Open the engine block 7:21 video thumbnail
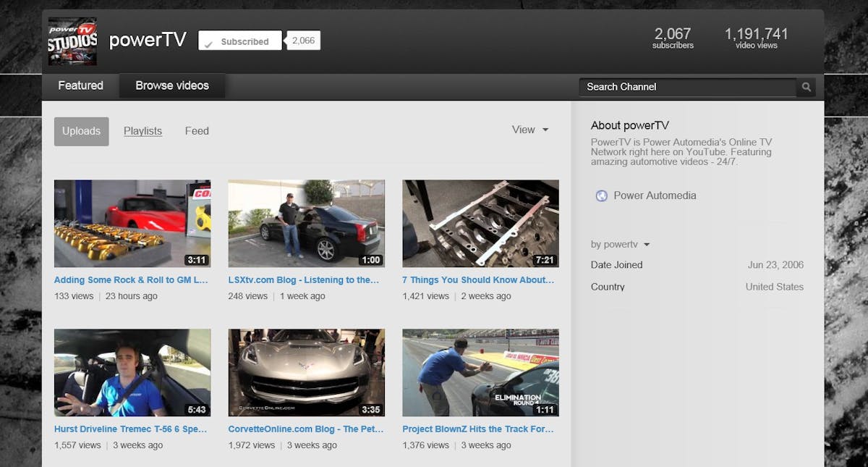This screenshot has width=868, height=467. [x=480, y=224]
